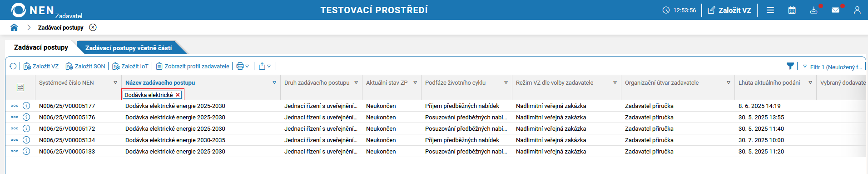
Task: Remove the Dodávka elektrické filter with red X
Action: [178, 95]
